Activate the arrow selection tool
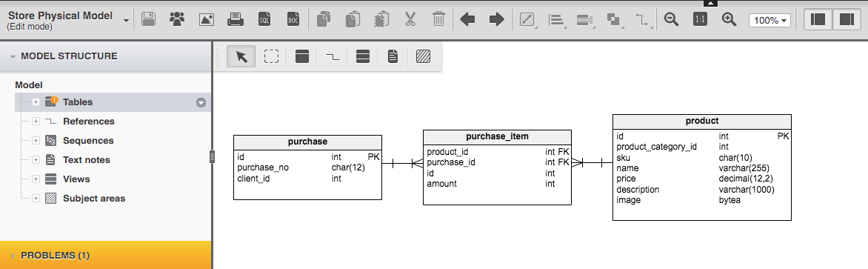The image size is (868, 269). click(241, 56)
